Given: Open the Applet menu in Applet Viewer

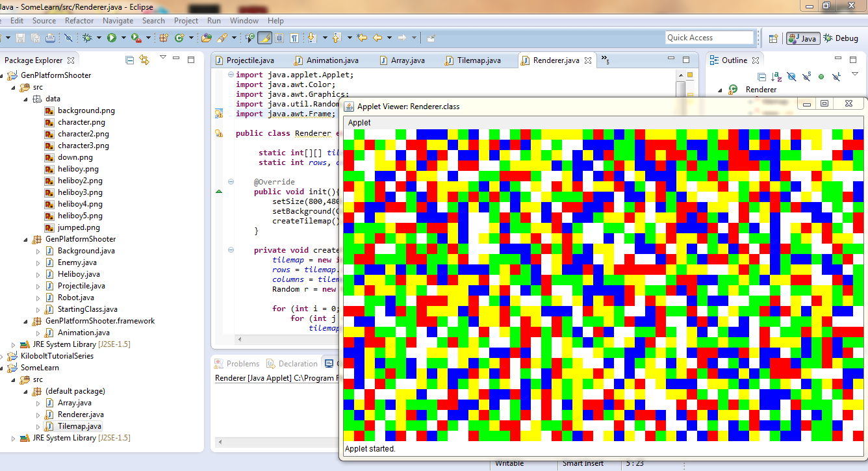Looking at the screenshot, I should (359, 122).
